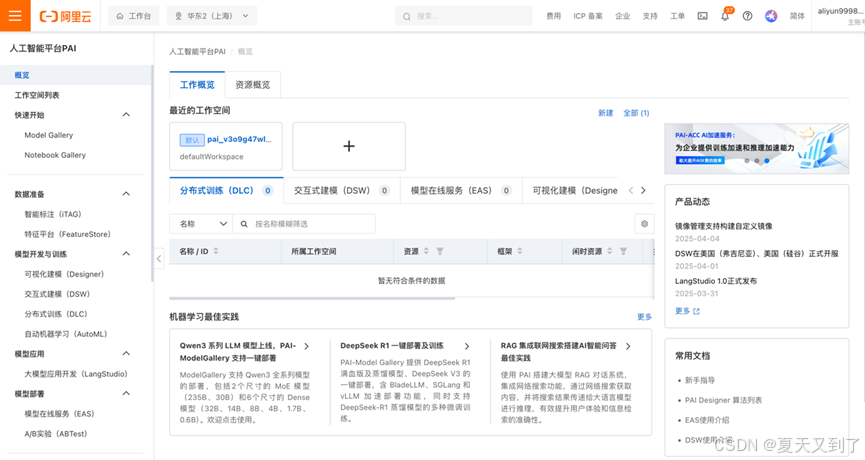Launch the Cloud Shell terminal icon

[702, 16]
